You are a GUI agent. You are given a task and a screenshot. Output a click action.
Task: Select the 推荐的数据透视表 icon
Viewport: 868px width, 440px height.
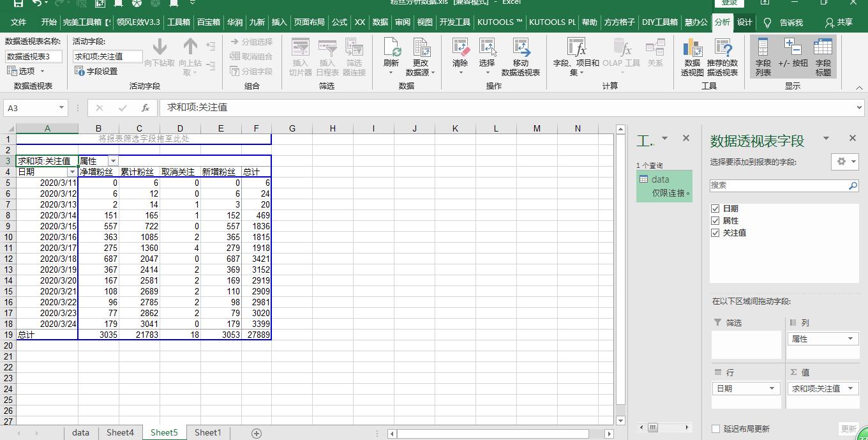click(x=722, y=56)
